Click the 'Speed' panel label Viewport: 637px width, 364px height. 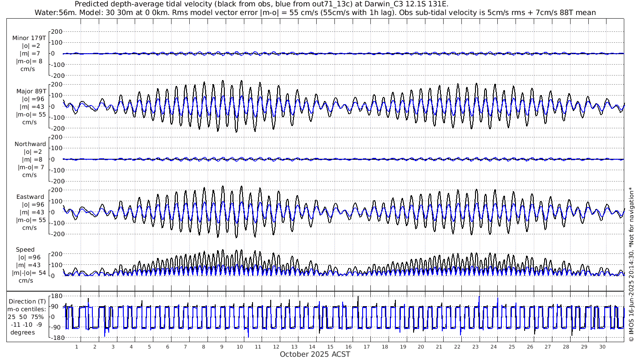coord(25,250)
